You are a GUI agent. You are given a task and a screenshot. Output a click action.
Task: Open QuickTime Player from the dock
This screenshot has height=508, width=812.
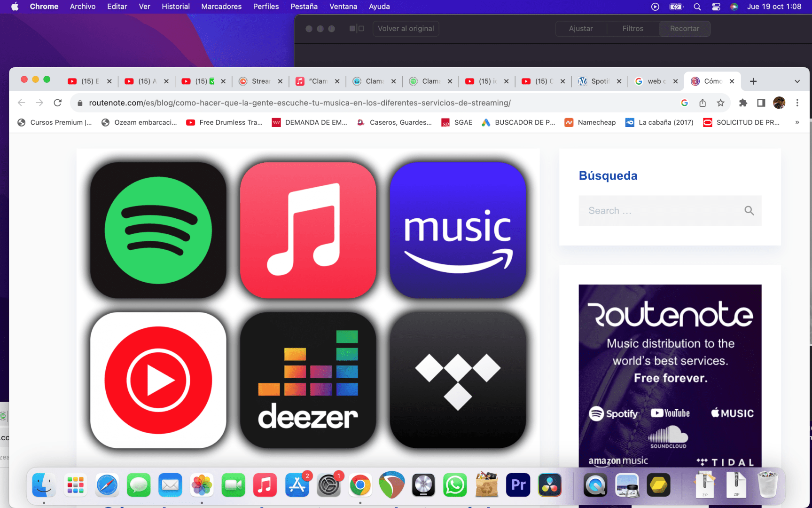[595, 485]
